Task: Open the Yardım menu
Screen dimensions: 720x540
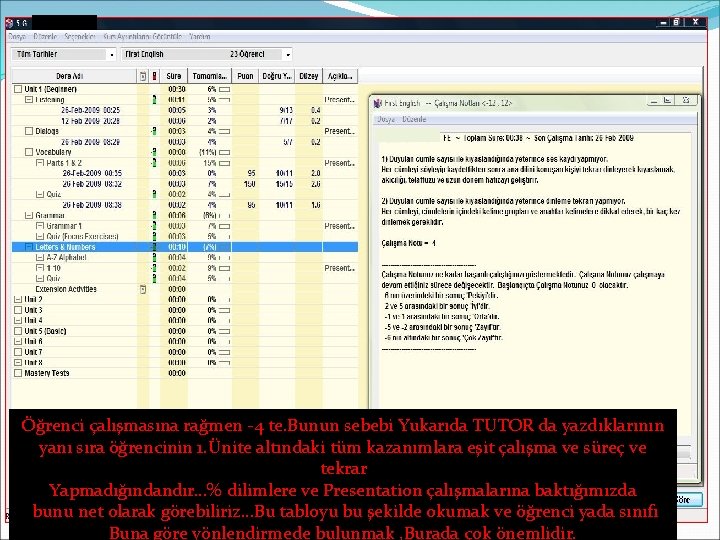Action: pyautogui.click(x=200, y=36)
